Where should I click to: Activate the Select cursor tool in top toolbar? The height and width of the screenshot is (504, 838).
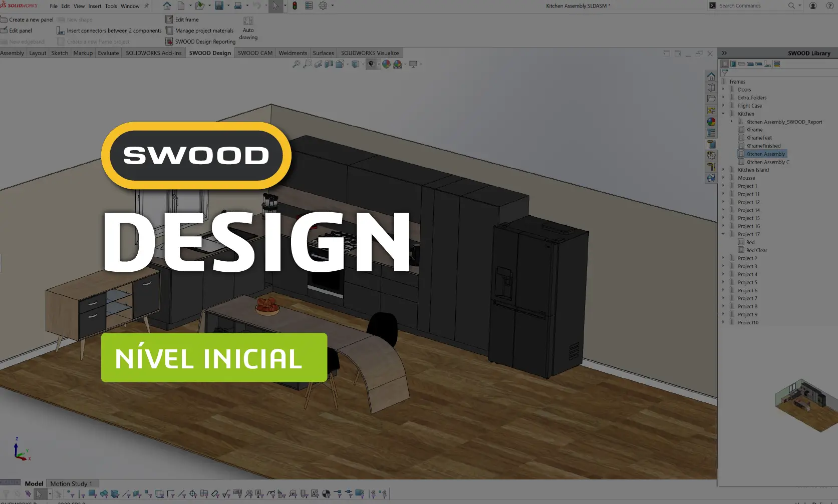tap(275, 6)
